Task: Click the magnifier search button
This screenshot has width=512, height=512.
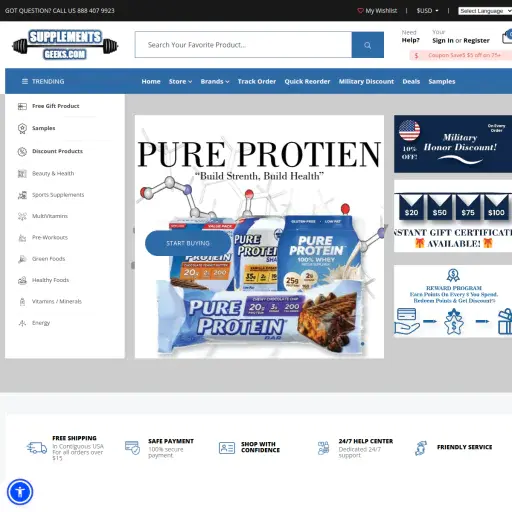Action: [367, 45]
